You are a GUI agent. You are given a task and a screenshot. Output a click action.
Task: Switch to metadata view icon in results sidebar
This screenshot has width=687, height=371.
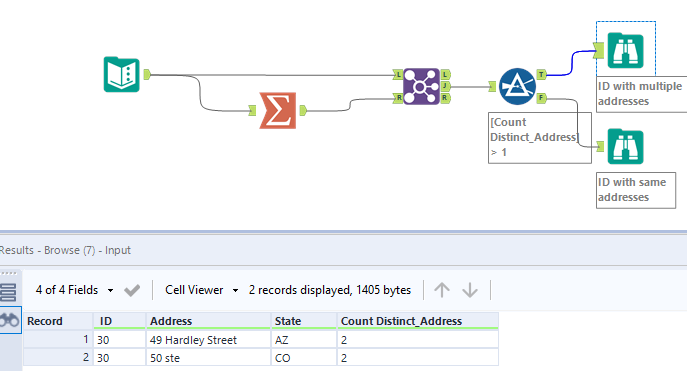(x=8, y=292)
